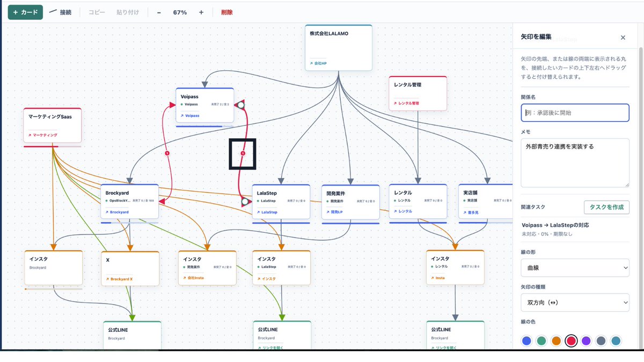Open the Voipass link on Voipass card

coord(190,115)
